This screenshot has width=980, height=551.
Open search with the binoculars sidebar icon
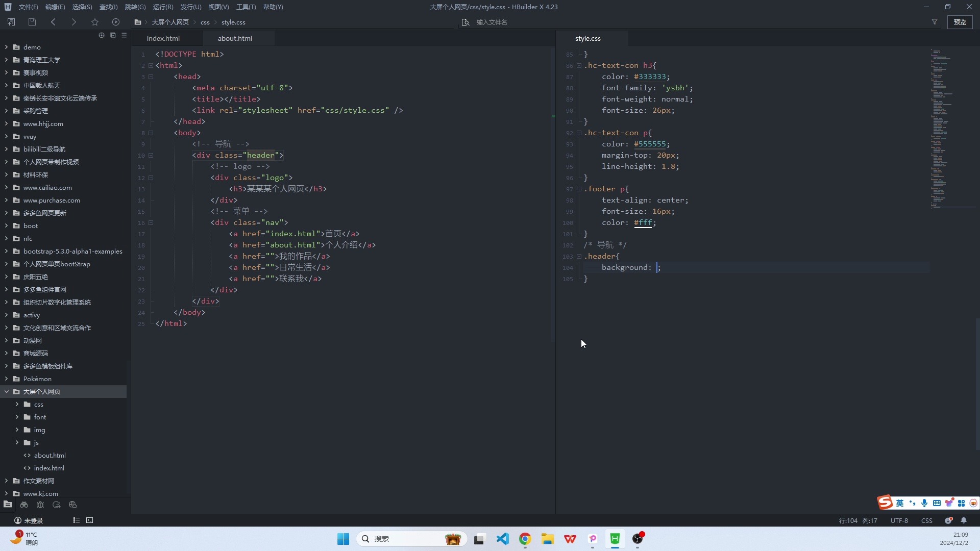pos(23,505)
